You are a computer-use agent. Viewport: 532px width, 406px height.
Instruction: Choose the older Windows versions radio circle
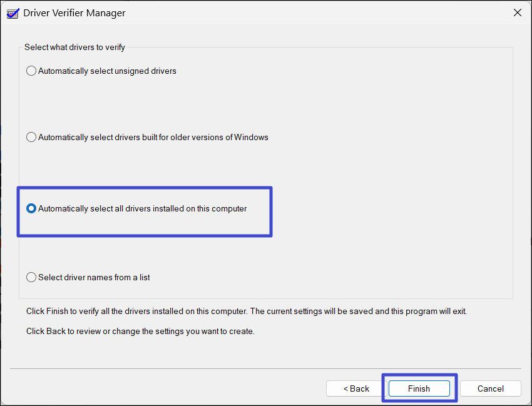pyautogui.click(x=31, y=138)
